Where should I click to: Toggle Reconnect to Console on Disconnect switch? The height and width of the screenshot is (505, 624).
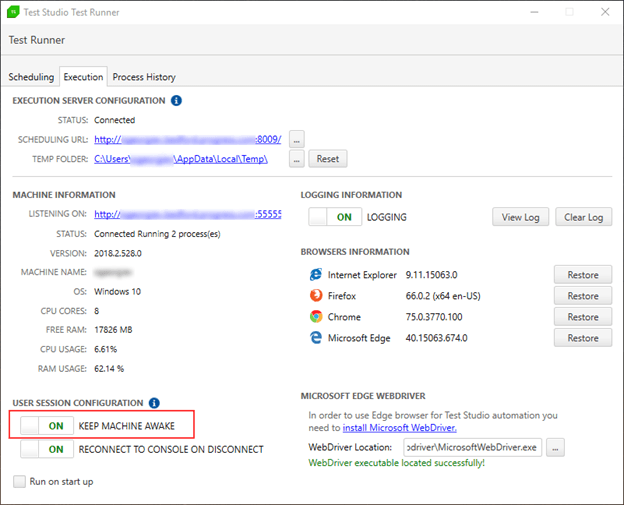[x=47, y=449]
